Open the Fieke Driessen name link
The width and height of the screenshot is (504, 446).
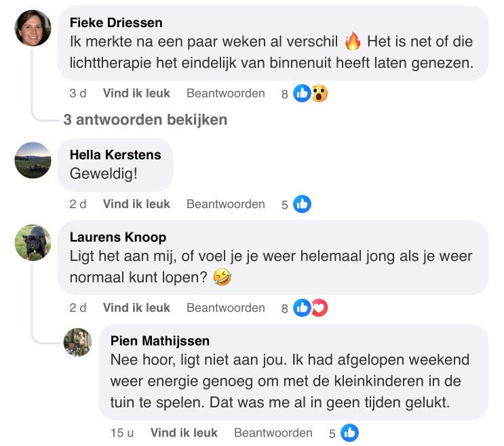(x=116, y=23)
